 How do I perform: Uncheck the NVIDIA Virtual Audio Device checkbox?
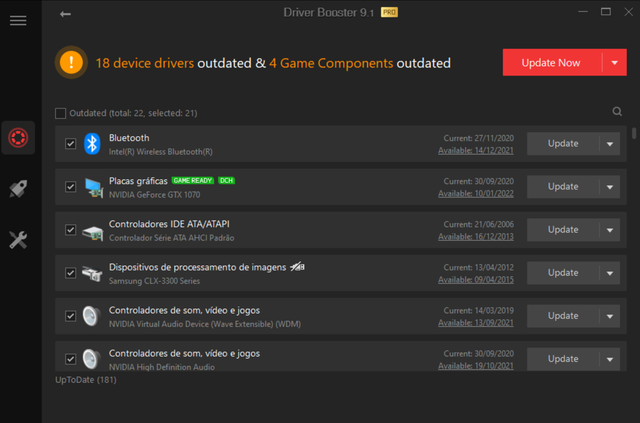(71, 316)
